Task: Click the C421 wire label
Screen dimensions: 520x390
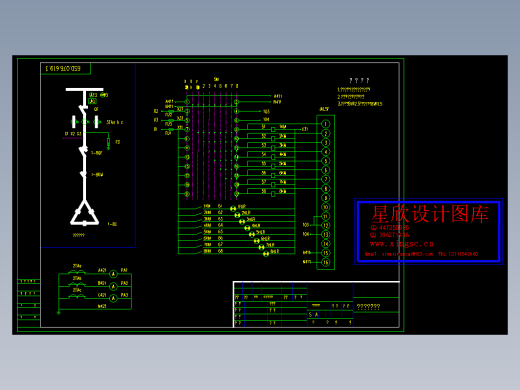Action: [x=102, y=295]
